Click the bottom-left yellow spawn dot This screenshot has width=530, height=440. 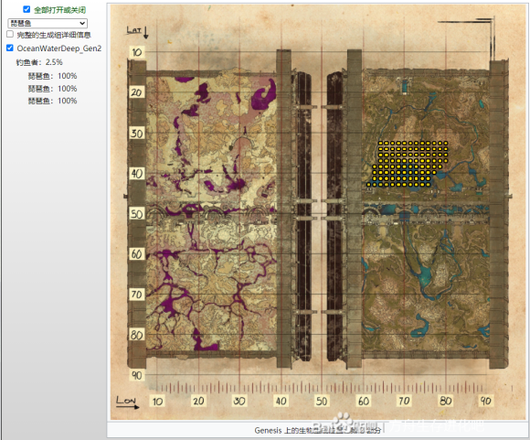point(368,185)
